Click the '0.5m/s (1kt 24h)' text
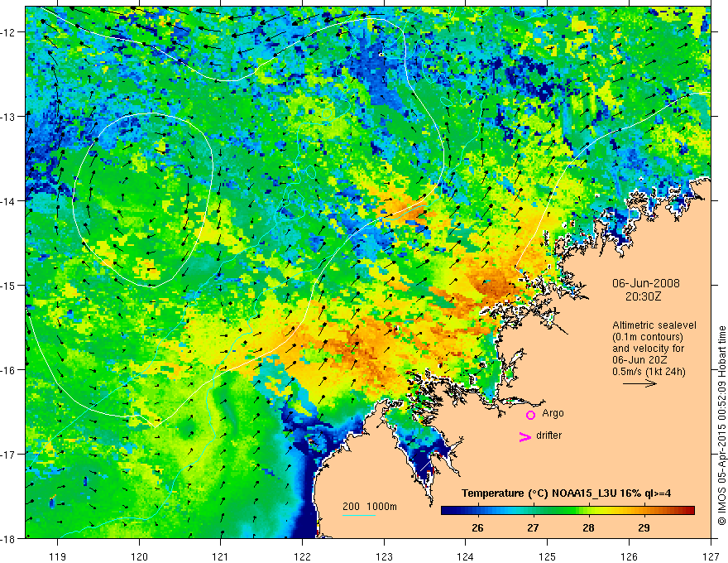 (649, 372)
